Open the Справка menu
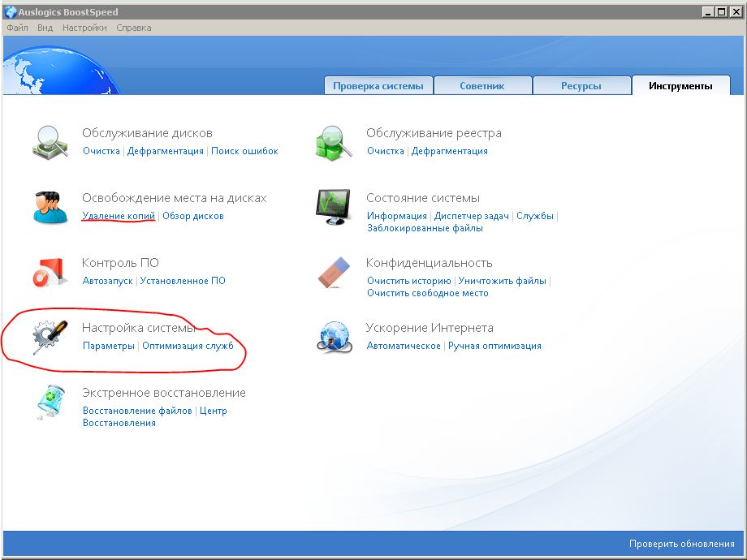 point(134,28)
